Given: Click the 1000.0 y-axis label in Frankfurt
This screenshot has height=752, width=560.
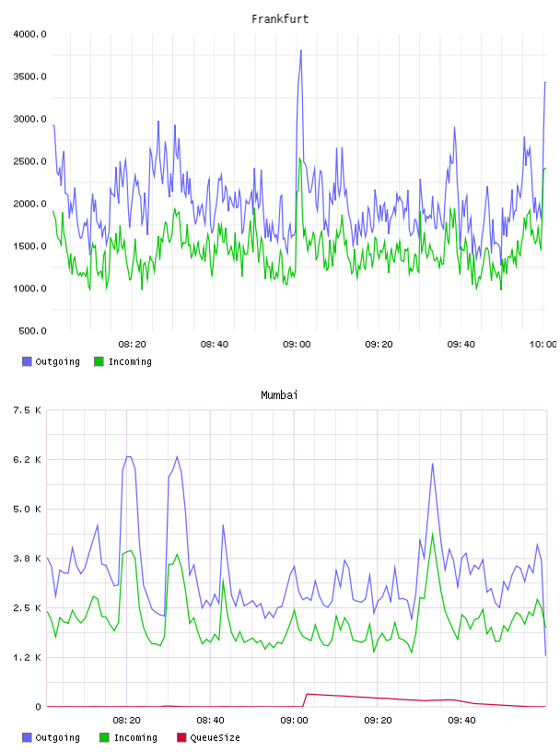Looking at the screenshot, I should tap(29, 288).
